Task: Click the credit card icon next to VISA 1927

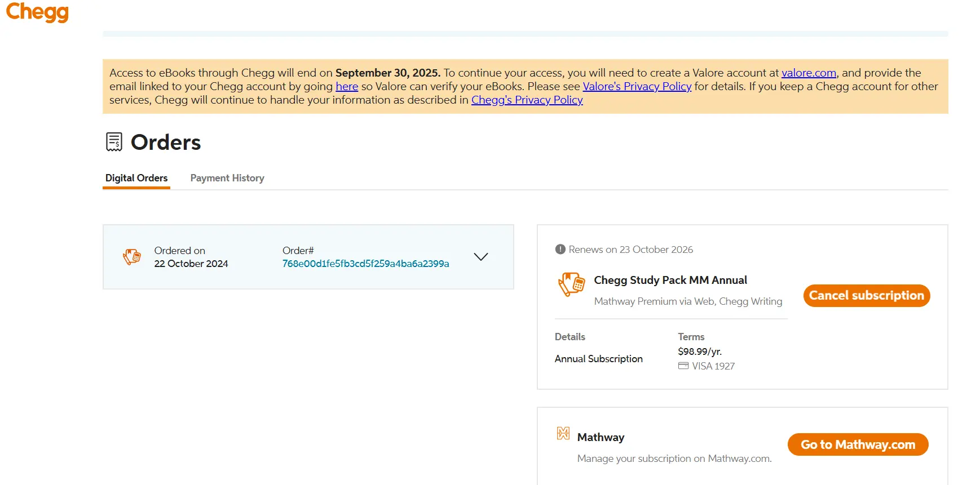Action: tap(683, 366)
